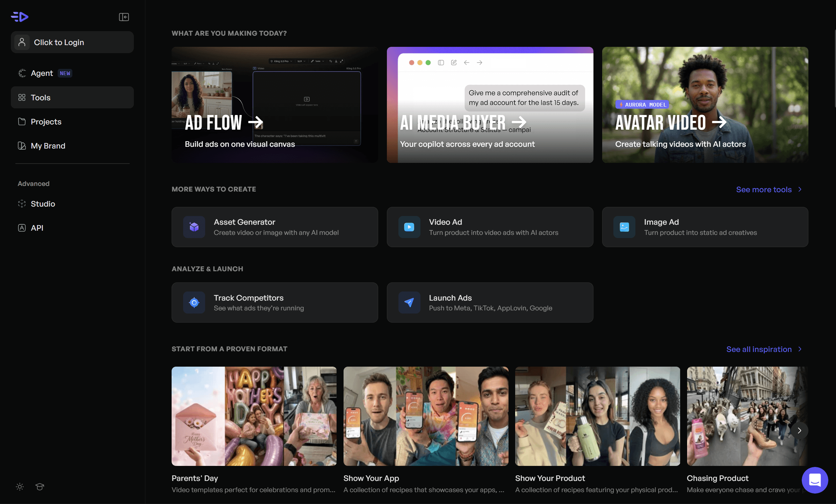Click 'Turn product into video ads with AI actors'

point(493,232)
